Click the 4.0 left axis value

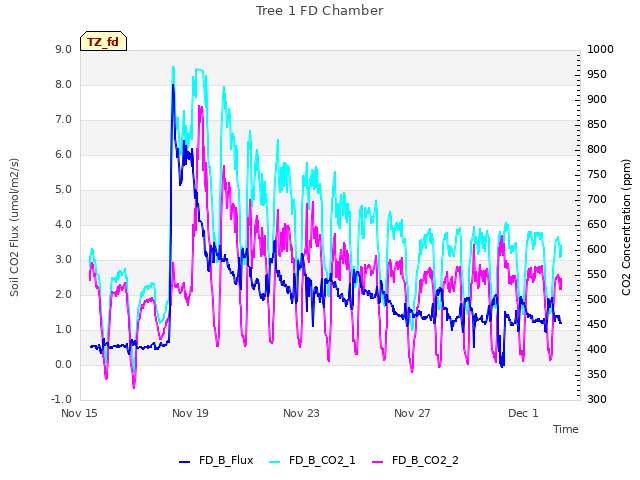[x=63, y=224]
